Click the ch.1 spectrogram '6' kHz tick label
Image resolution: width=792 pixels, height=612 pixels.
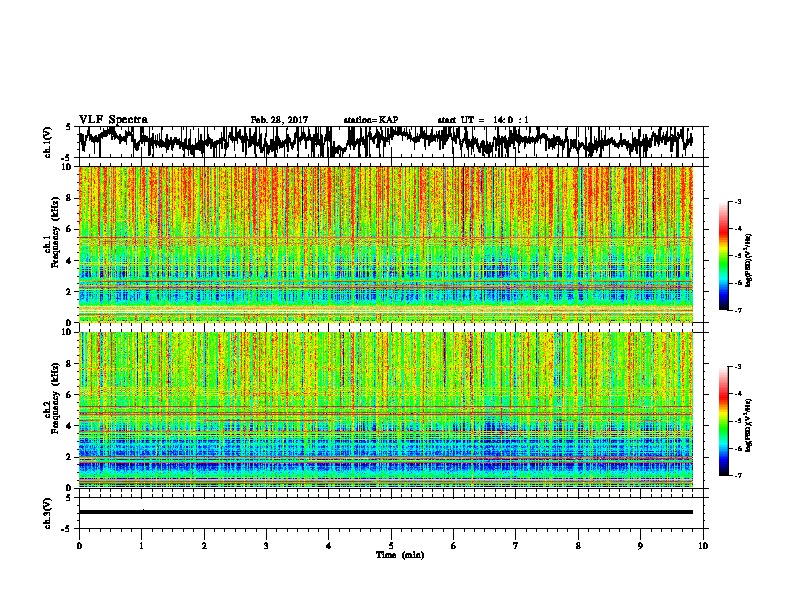coord(70,230)
